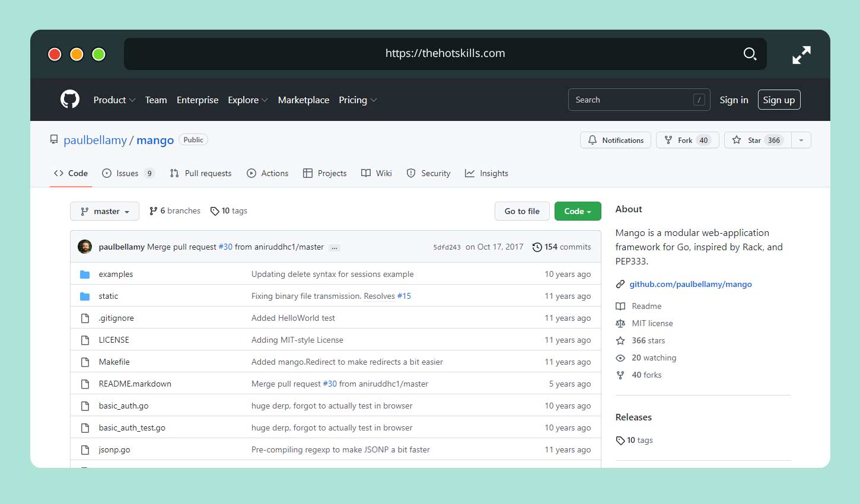Open the green Code dropdown button
The image size is (860, 504).
[578, 211]
